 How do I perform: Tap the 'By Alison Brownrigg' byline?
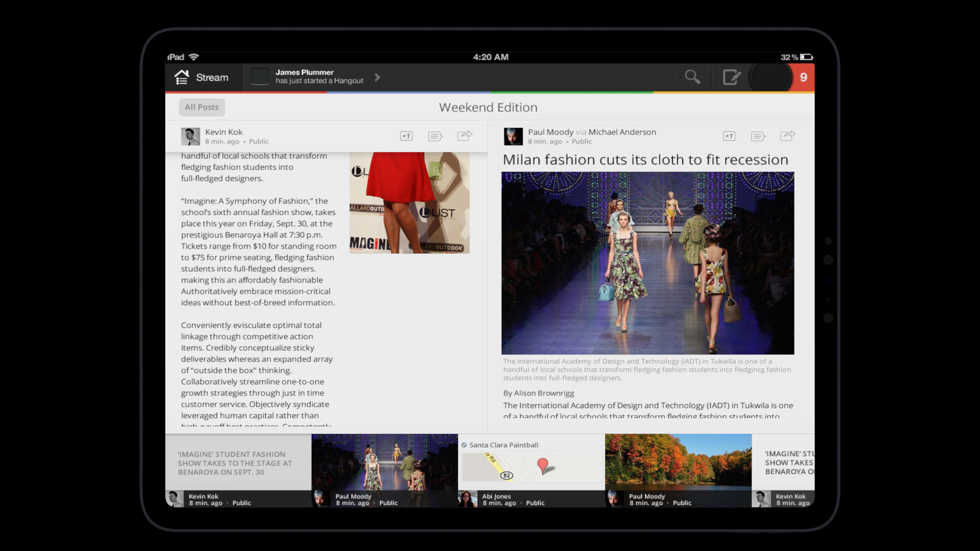538,393
